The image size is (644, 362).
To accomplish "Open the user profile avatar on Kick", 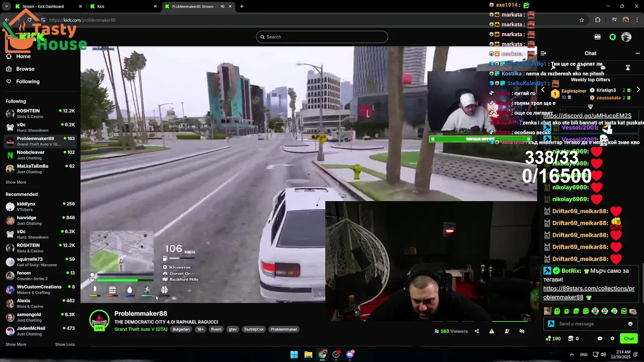I will 626,37.
